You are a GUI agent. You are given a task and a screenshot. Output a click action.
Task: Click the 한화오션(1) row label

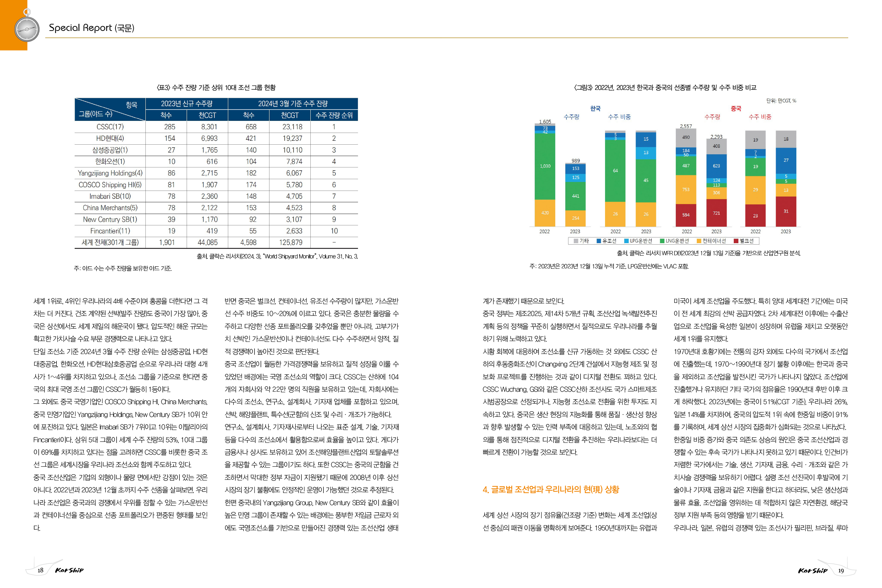point(110,161)
